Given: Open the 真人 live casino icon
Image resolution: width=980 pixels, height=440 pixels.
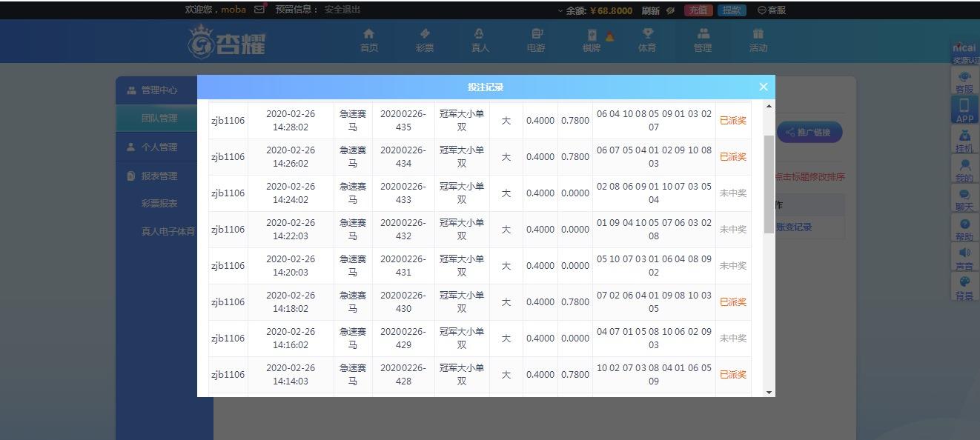Looking at the screenshot, I should (480, 34).
